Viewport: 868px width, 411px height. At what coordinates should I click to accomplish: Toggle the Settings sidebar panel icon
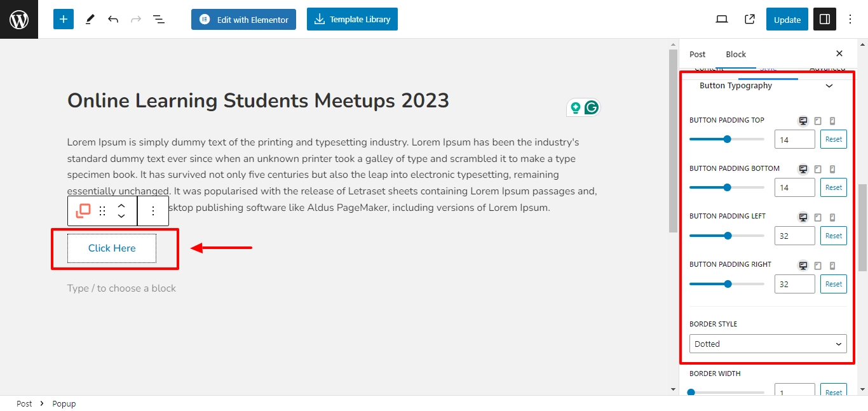825,20
